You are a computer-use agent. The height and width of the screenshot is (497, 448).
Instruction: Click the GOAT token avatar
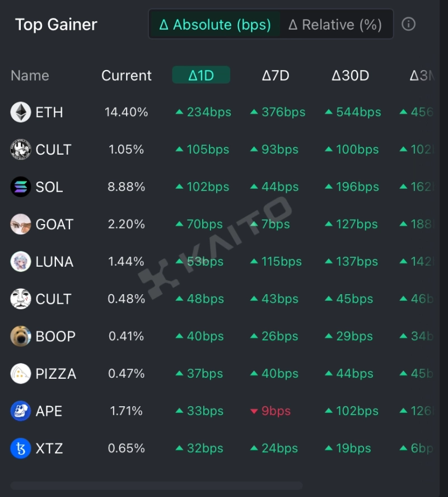tap(21, 224)
